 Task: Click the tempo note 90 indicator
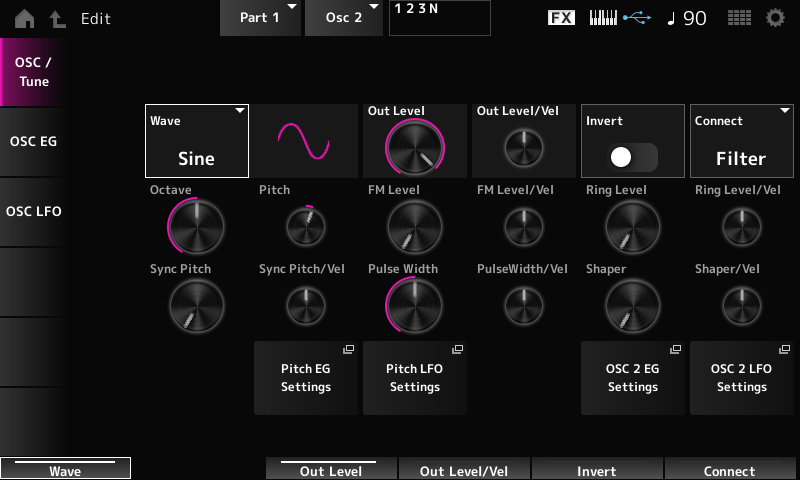tap(687, 18)
